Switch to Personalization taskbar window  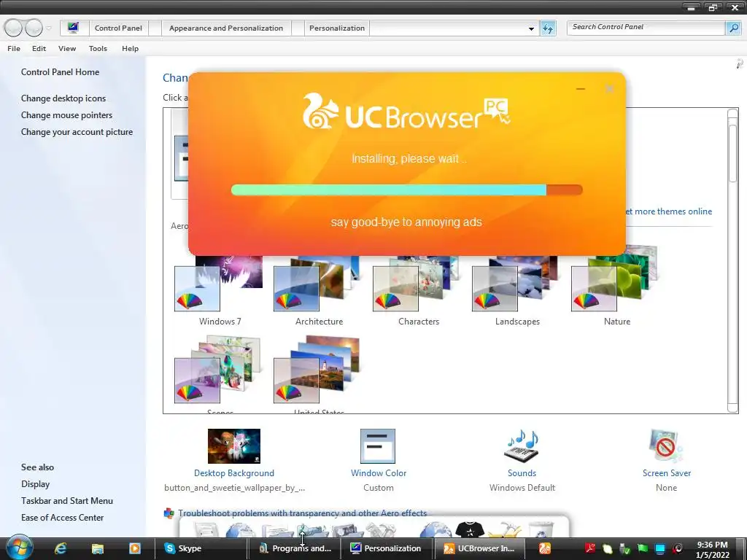point(387,548)
